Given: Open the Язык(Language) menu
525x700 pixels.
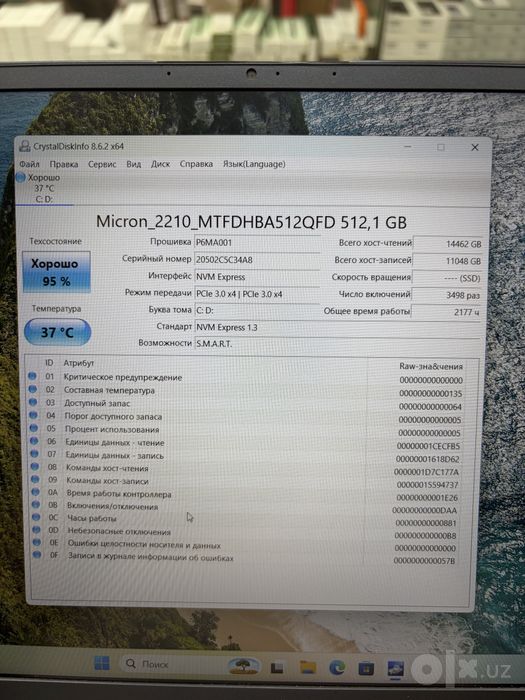Looking at the screenshot, I should (254, 164).
